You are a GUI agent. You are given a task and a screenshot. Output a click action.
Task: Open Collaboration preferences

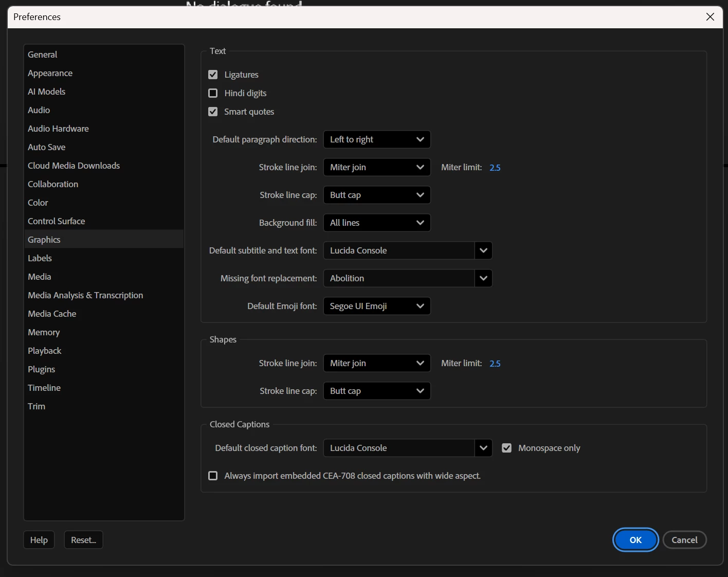[x=104, y=184]
